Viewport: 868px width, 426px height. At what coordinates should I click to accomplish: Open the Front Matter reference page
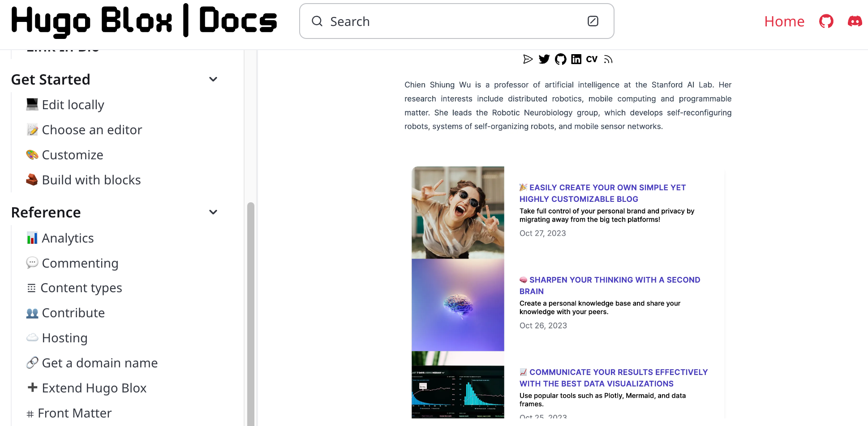(x=75, y=413)
